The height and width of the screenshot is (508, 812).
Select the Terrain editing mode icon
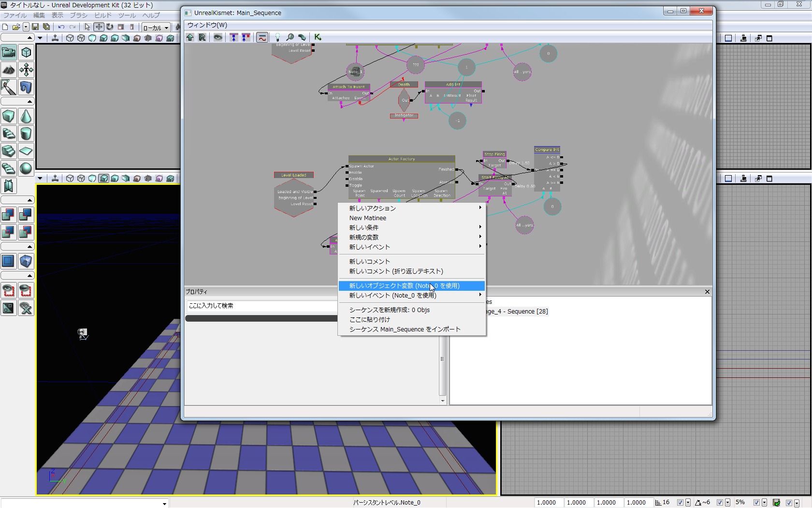coord(9,70)
